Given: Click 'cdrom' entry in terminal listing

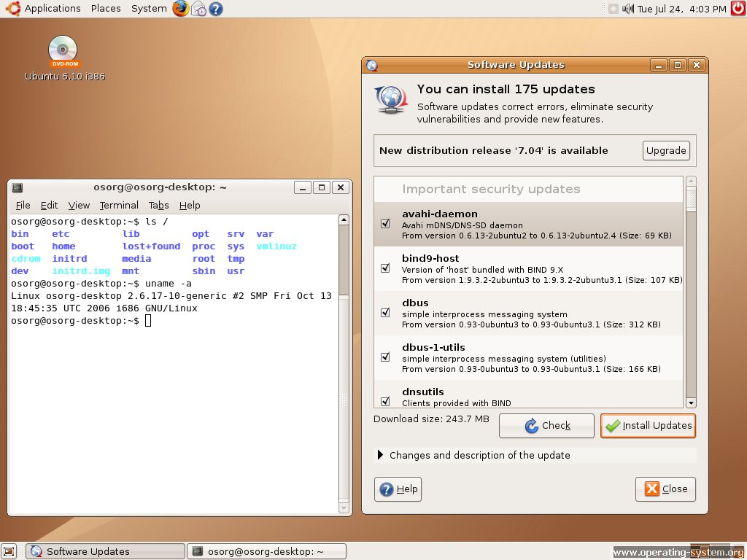Looking at the screenshot, I should [26, 259].
